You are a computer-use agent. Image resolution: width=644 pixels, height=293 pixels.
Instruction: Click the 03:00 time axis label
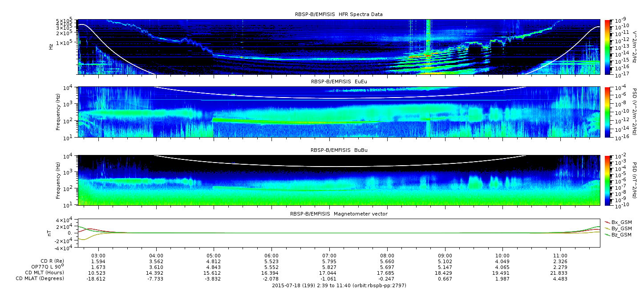coord(99,256)
